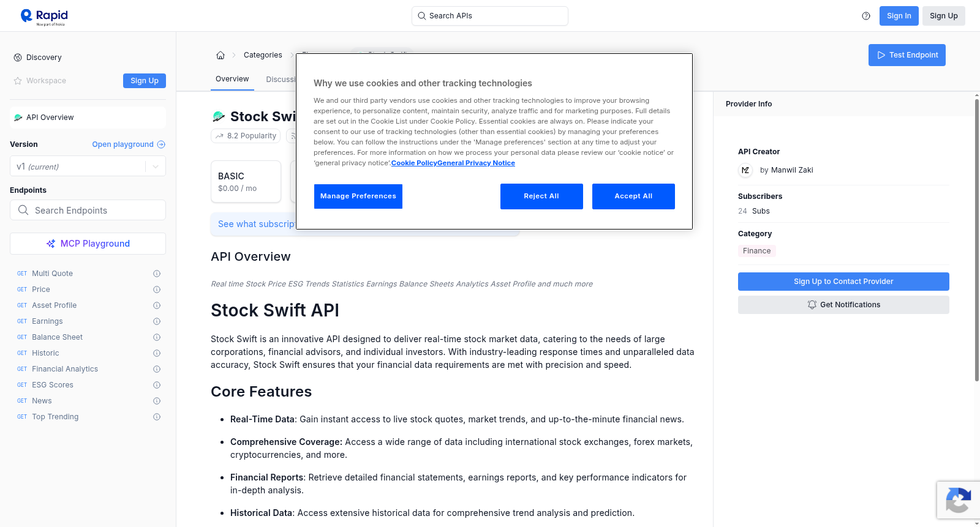The width and height of the screenshot is (980, 527).
Task: Click the Get Notifications button
Action: pyautogui.click(x=843, y=305)
